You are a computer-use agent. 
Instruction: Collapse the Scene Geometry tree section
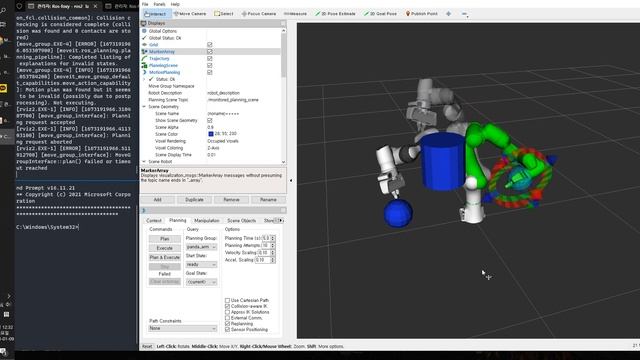144,107
